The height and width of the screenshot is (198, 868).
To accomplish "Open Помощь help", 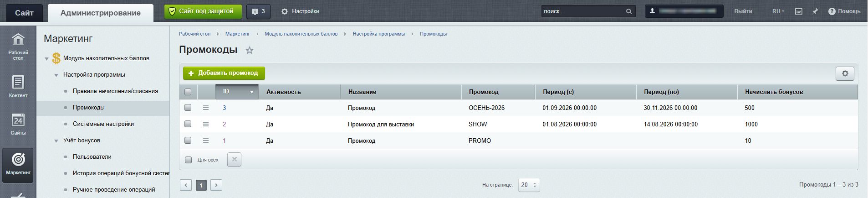I will pyautogui.click(x=844, y=11).
